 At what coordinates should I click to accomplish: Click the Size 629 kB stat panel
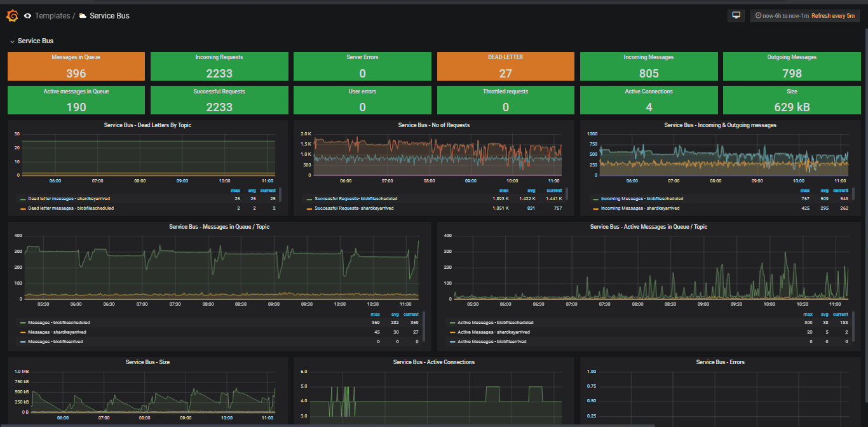792,100
